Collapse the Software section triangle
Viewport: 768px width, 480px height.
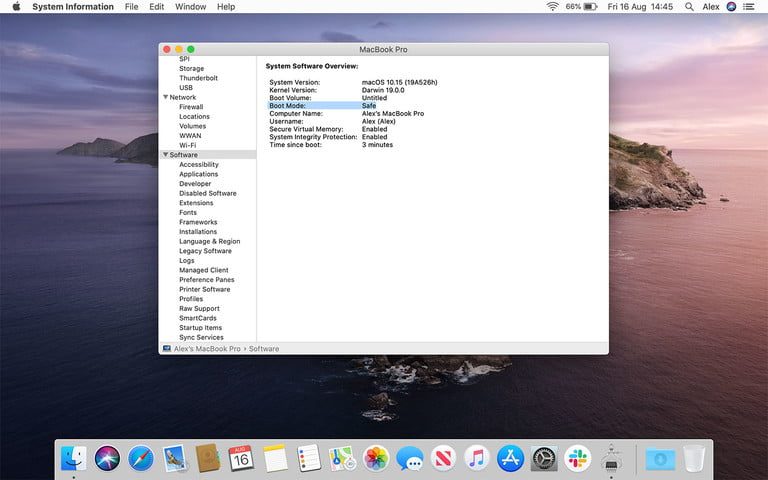point(165,155)
